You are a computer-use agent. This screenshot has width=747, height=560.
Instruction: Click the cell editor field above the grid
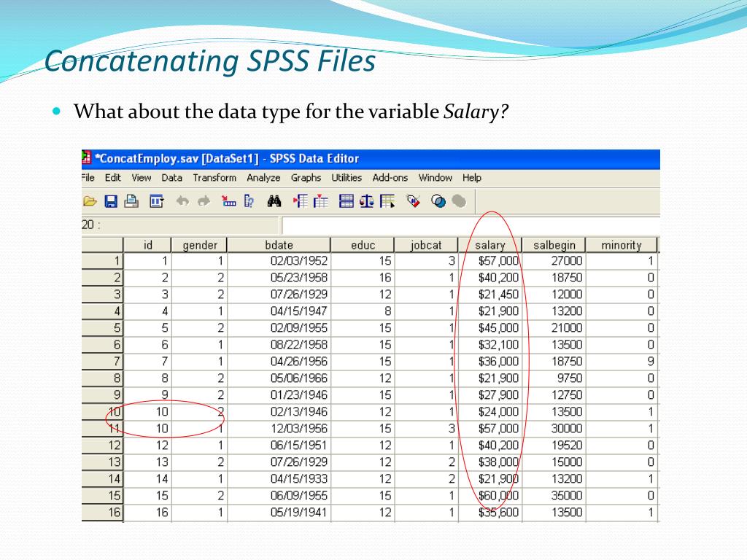(x=471, y=225)
